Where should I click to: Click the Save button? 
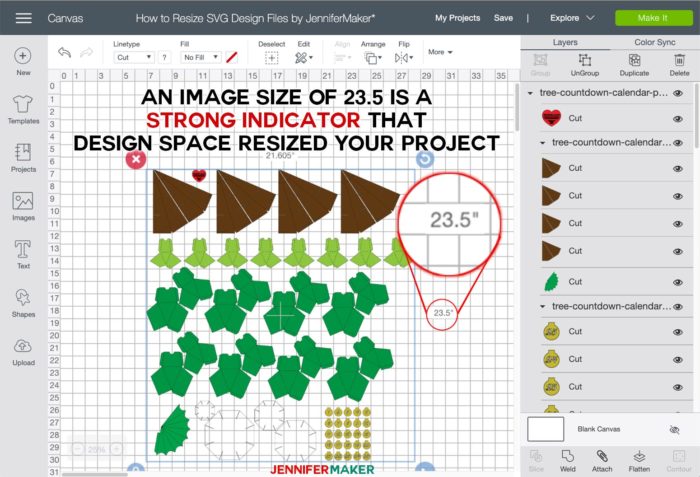click(503, 18)
